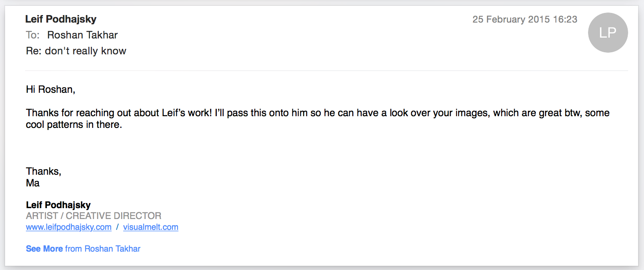Image resolution: width=644 pixels, height=270 pixels.
Task: Click the slash between signature links
Action: (x=117, y=227)
